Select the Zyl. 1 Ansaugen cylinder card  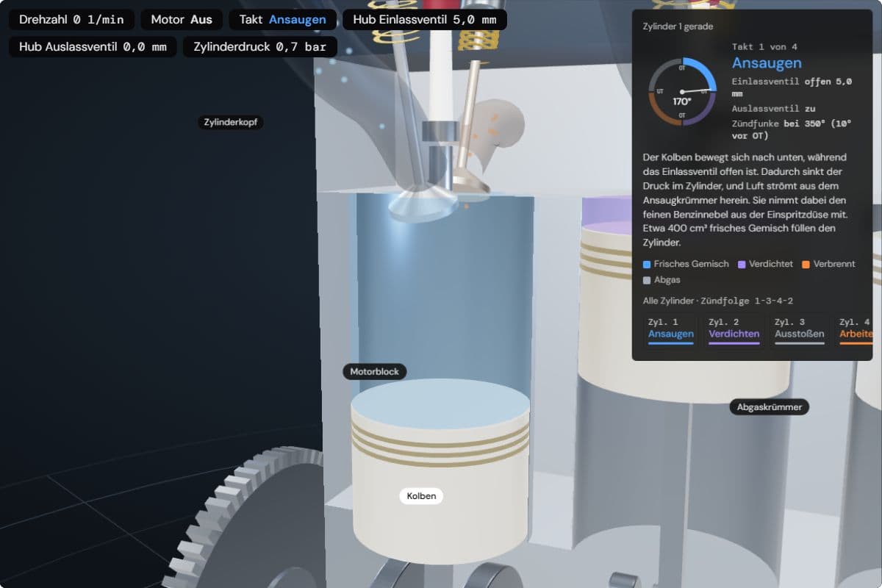click(x=671, y=330)
